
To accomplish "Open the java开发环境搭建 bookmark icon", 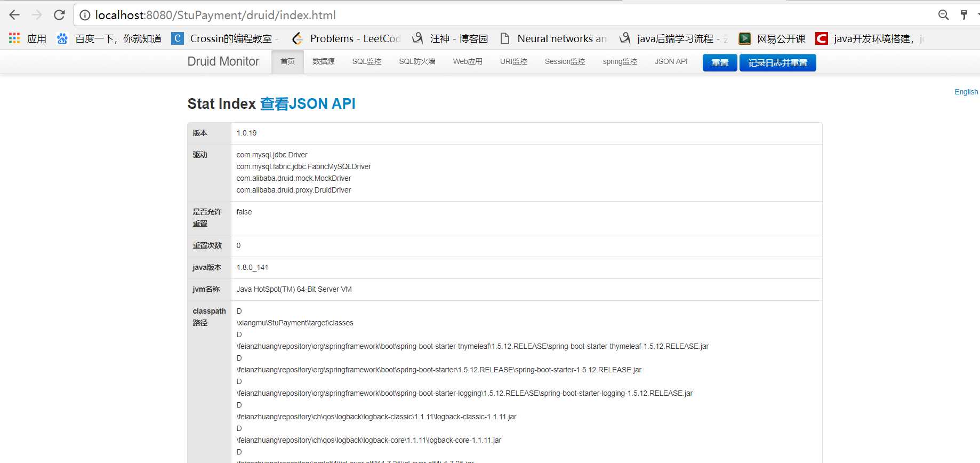I will 822,38.
